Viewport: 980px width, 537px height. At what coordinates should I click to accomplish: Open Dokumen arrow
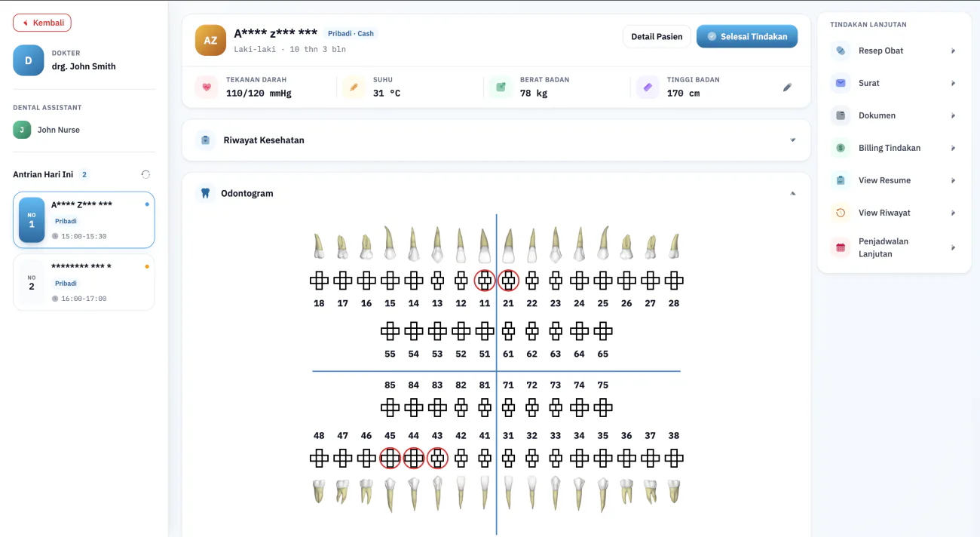tap(953, 115)
